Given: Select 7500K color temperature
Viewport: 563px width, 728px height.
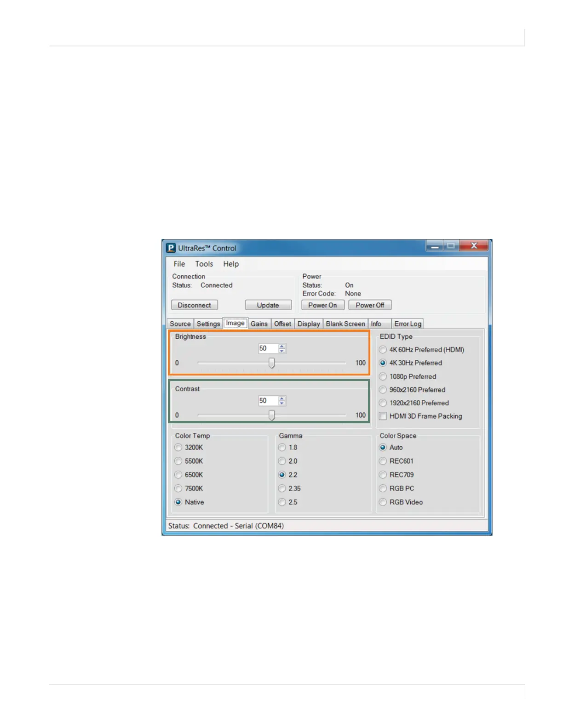Looking at the screenshot, I should pos(189,489).
